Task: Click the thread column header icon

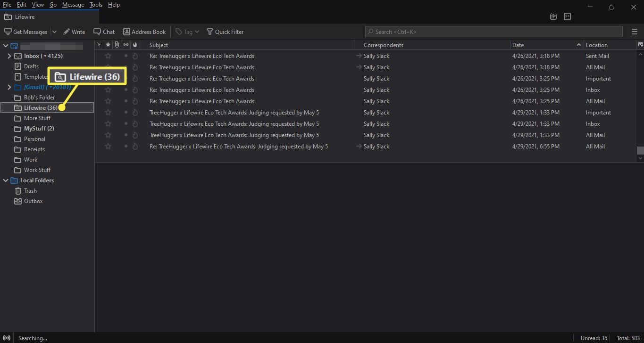Action: click(x=99, y=45)
